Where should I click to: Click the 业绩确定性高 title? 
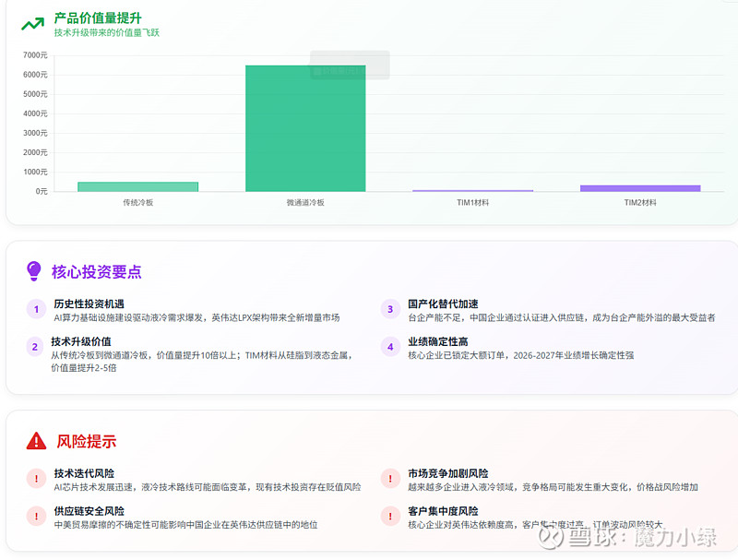[x=437, y=341]
